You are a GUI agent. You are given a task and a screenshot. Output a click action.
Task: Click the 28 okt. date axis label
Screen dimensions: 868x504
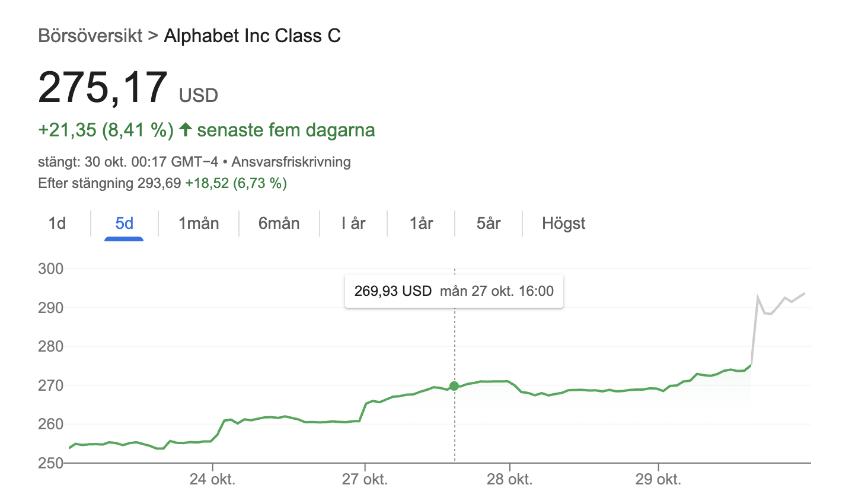[509, 479]
